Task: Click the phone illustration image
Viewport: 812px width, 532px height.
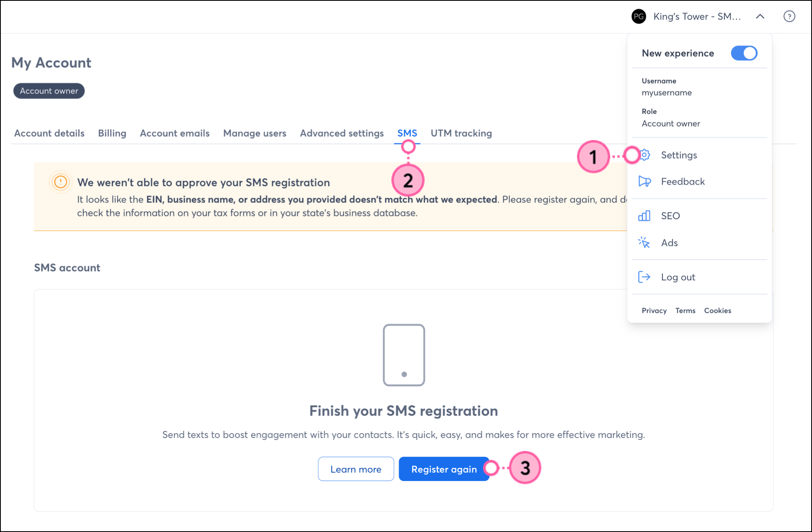Action: point(404,355)
